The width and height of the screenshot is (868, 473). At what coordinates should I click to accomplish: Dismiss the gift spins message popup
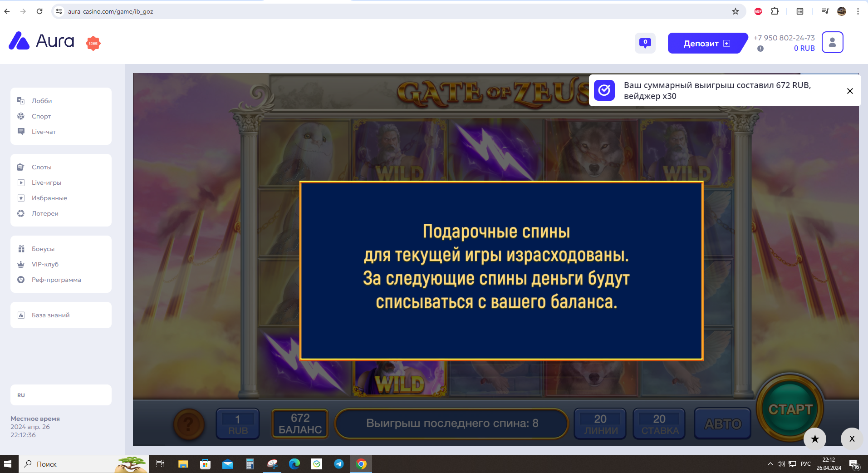point(501,271)
